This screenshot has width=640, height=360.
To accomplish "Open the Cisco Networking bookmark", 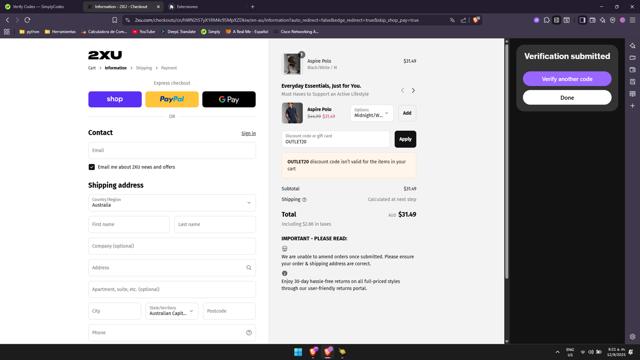I will click(x=296, y=31).
